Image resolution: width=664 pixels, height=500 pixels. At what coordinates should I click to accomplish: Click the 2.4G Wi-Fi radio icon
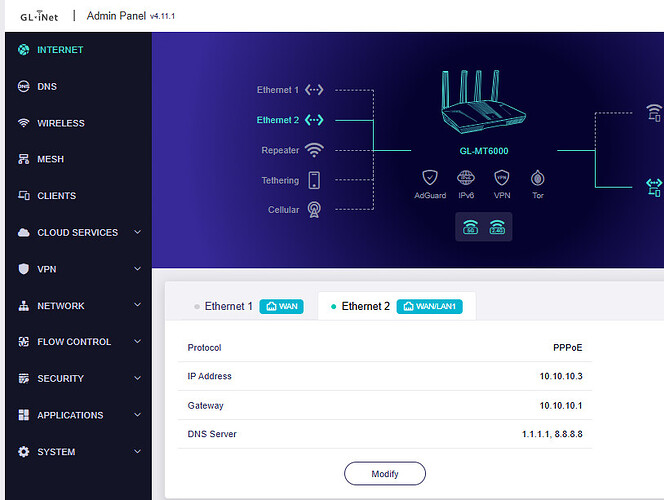click(x=497, y=227)
